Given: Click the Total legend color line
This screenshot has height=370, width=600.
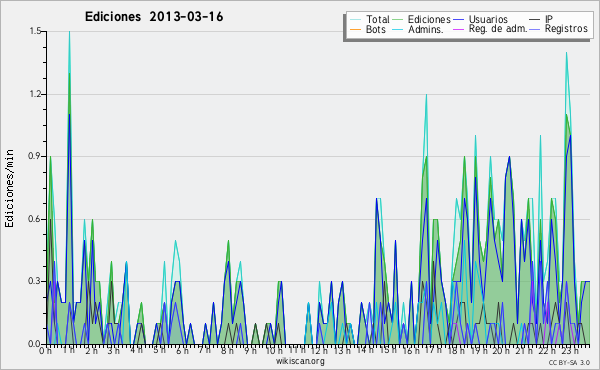Looking at the screenshot, I should (355, 19).
